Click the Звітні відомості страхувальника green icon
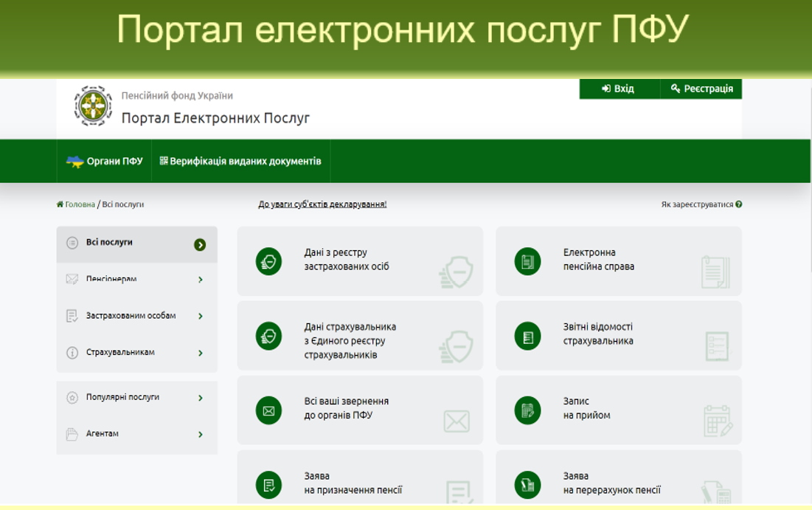 click(527, 336)
